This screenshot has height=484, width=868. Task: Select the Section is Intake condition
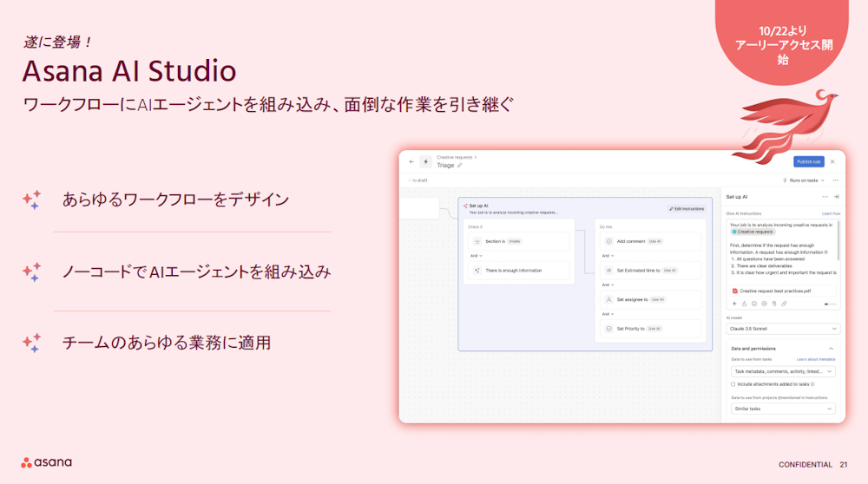pos(519,241)
